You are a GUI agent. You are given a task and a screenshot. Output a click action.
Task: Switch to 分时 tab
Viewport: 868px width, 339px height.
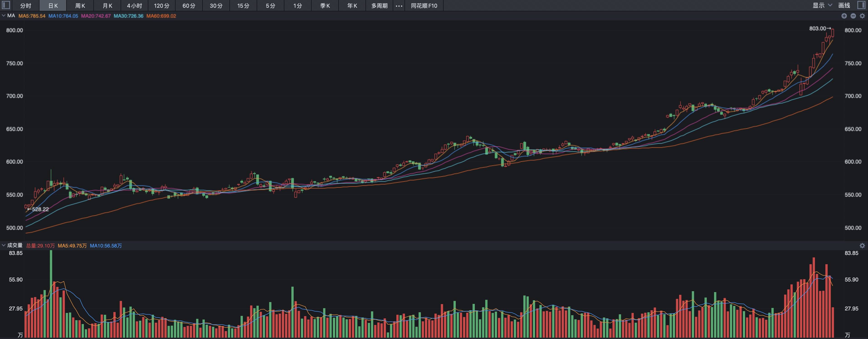[26, 6]
